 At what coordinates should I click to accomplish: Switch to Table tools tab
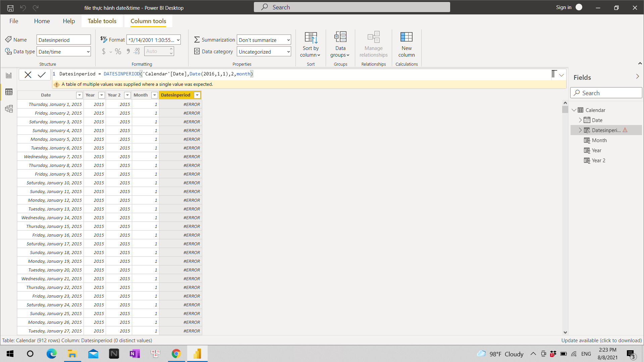point(102,21)
